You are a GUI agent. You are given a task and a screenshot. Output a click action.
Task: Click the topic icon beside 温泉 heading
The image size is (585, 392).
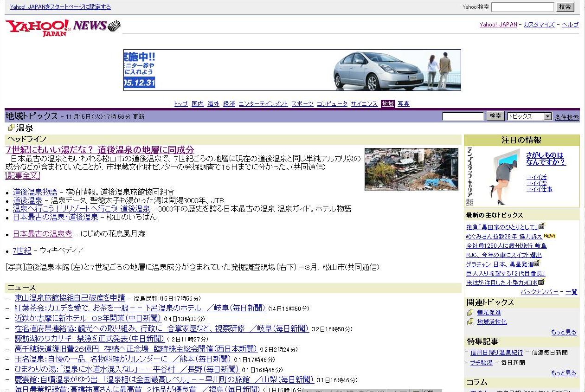coord(11,128)
